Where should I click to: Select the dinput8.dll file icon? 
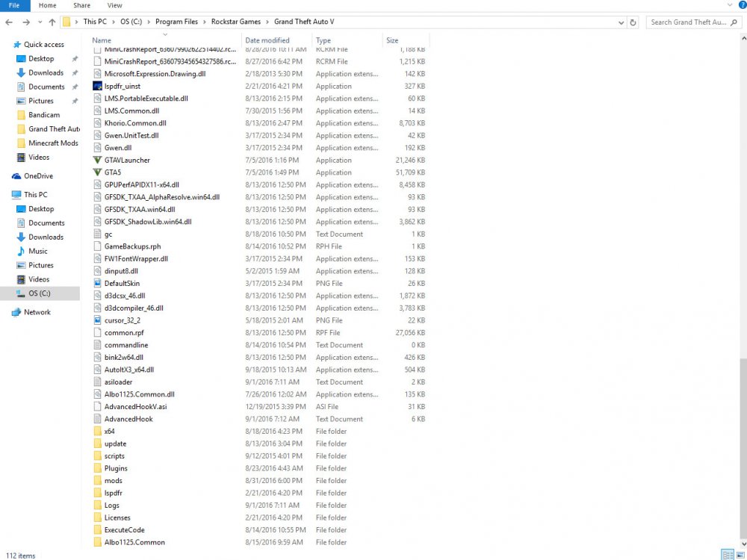pyautogui.click(x=97, y=271)
